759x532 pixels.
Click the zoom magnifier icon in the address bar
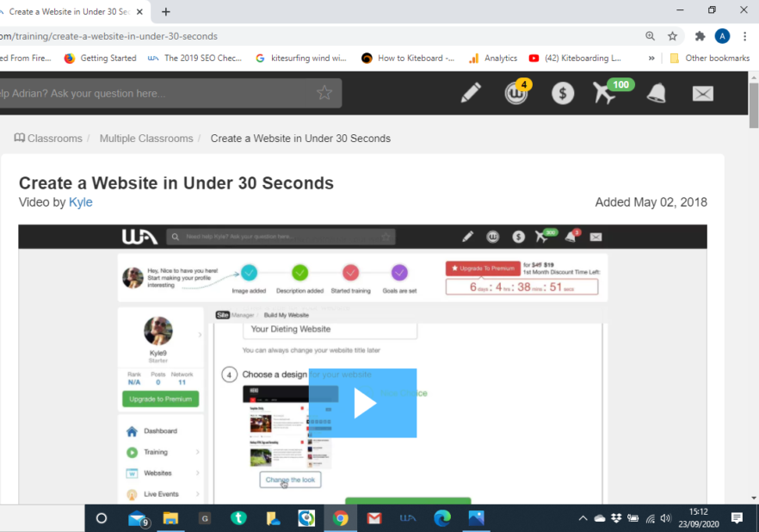(x=650, y=36)
